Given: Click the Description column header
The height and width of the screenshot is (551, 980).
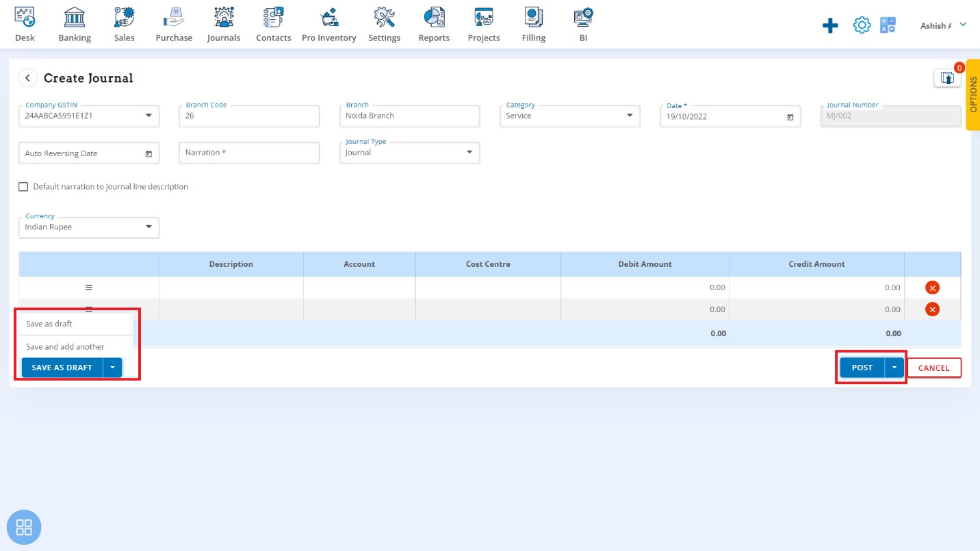Looking at the screenshot, I should pyautogui.click(x=231, y=264).
